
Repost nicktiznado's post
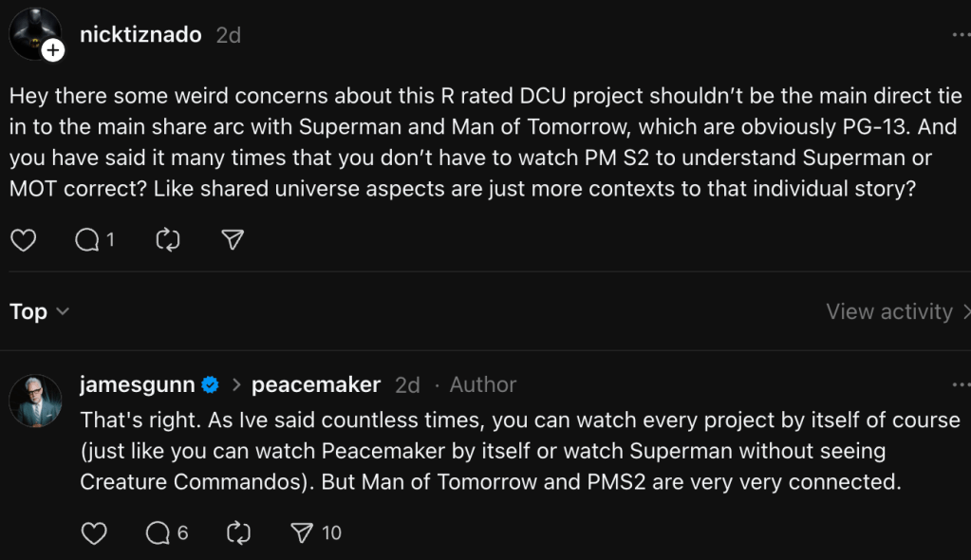tap(167, 240)
